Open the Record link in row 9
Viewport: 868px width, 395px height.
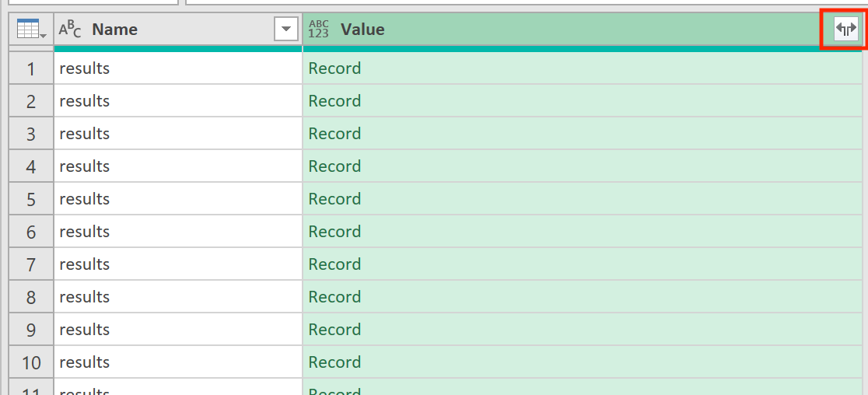pos(334,330)
